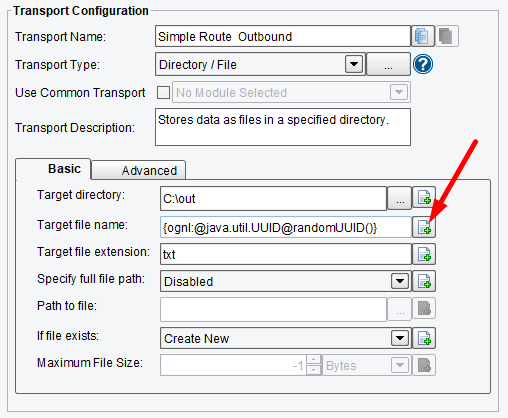
Task: Click the browse button for Target directory
Action: (x=399, y=198)
